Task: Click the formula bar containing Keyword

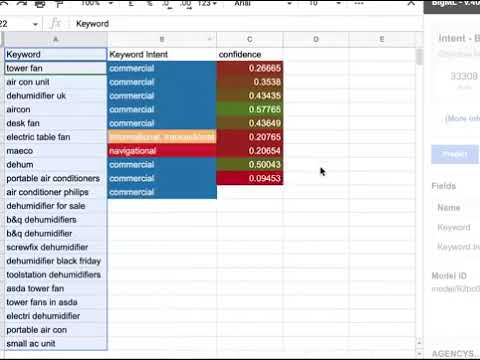Action: (247, 24)
